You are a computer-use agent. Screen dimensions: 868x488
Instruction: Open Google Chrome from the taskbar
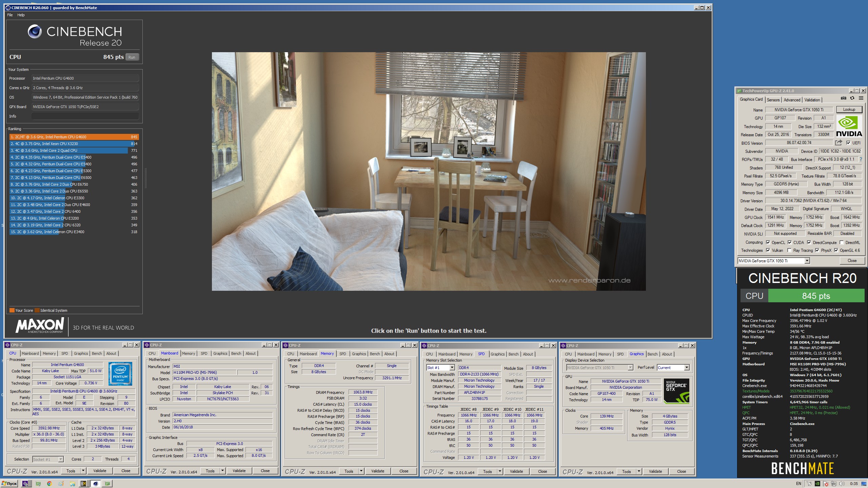[49, 484]
